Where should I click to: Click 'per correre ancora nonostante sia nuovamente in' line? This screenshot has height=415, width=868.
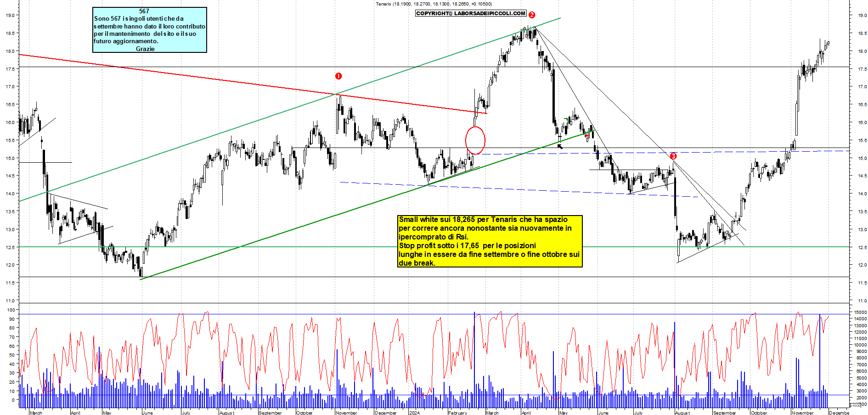(485, 228)
